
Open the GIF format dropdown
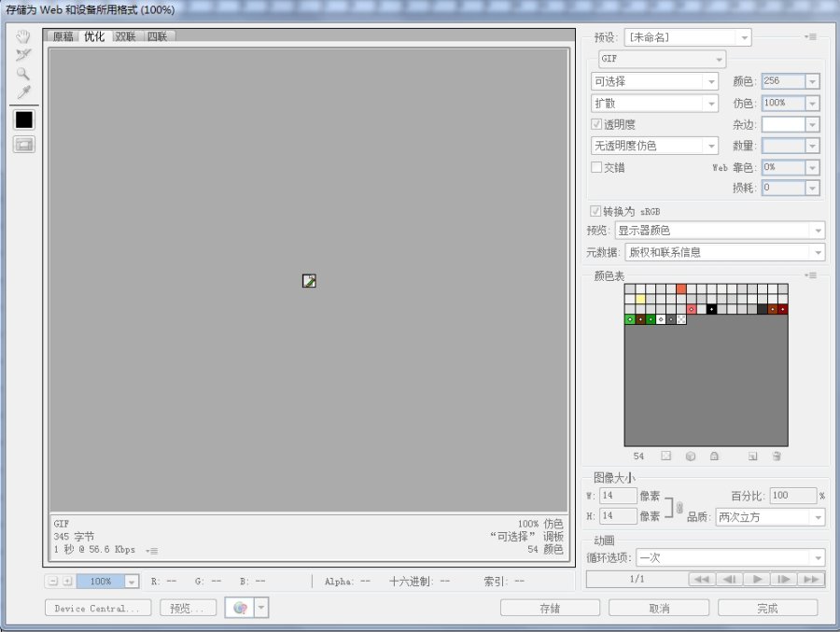[662, 59]
